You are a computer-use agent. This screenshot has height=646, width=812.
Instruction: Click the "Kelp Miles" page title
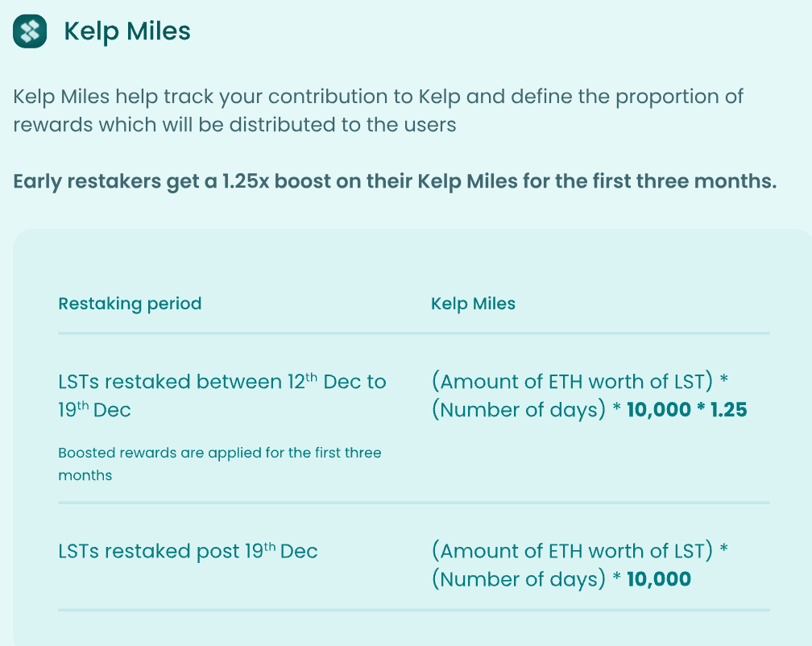click(126, 31)
